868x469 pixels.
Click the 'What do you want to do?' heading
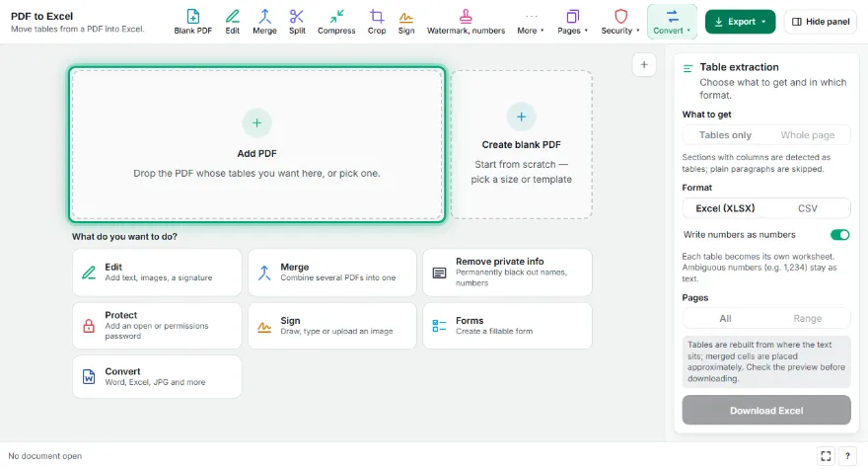(x=124, y=236)
